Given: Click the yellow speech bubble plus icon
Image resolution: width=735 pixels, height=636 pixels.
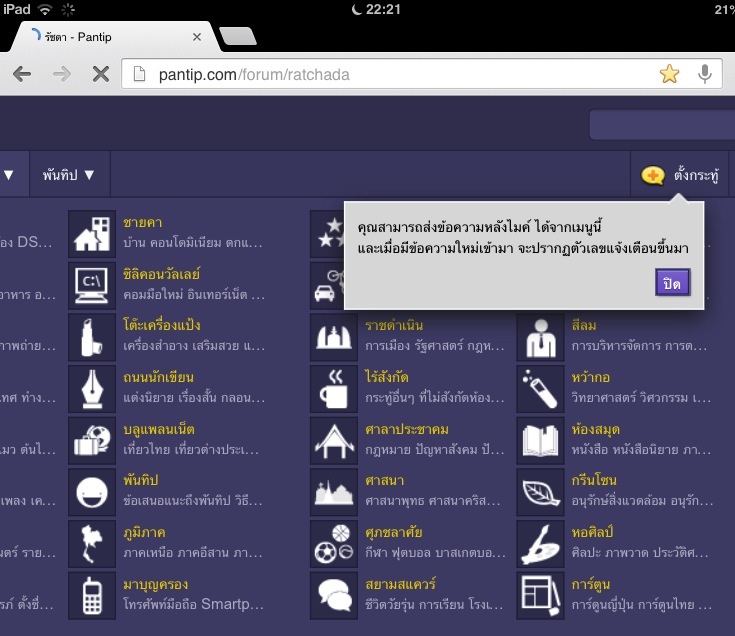Looking at the screenshot, I should pyautogui.click(x=652, y=175).
